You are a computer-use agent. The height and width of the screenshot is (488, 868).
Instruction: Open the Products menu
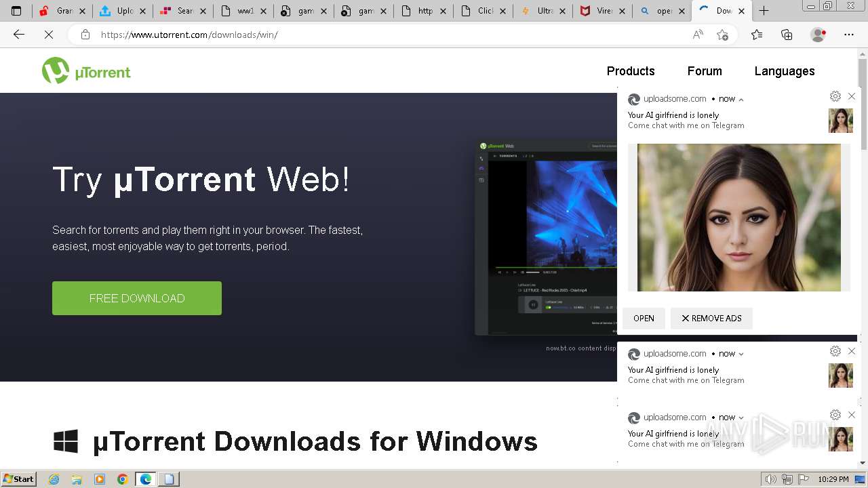pos(631,71)
